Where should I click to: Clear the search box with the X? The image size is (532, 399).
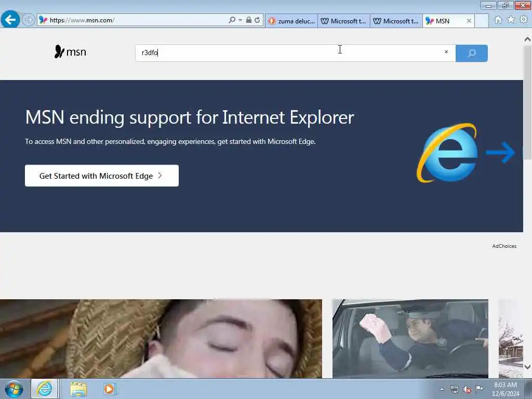446,52
